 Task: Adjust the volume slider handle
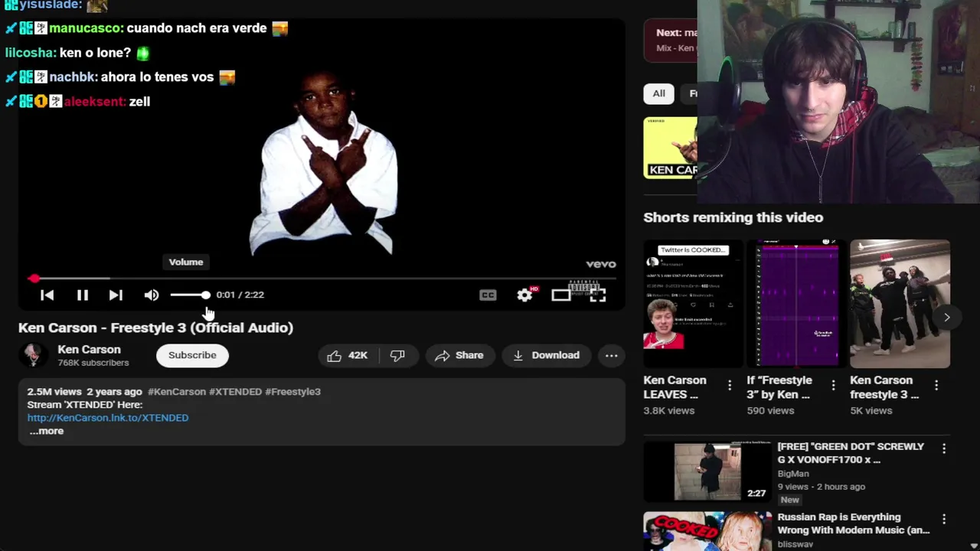[205, 295]
